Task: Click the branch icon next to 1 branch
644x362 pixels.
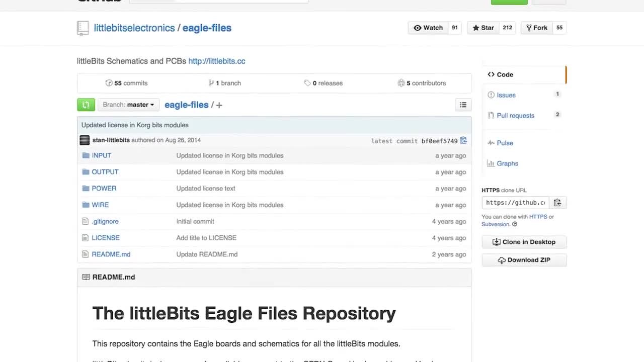Action: 211,83
